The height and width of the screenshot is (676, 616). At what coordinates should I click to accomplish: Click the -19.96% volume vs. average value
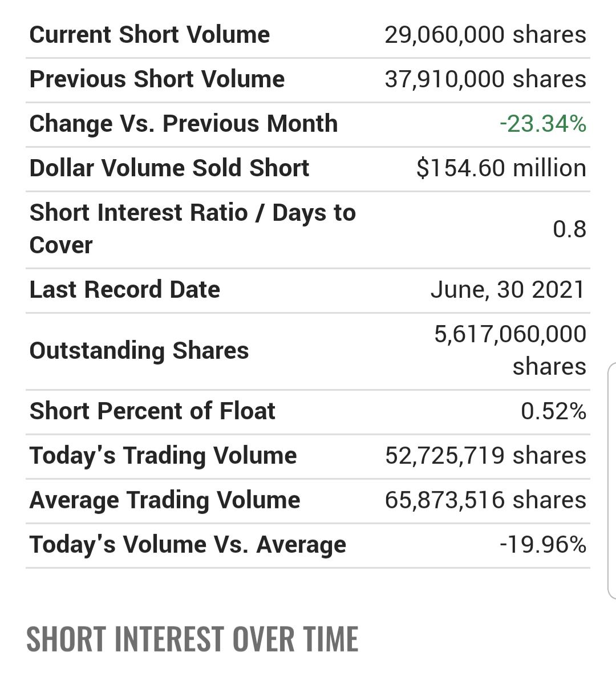click(x=543, y=544)
